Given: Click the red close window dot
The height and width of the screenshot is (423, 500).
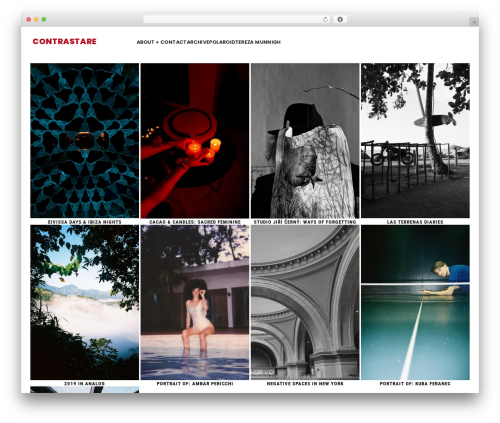Looking at the screenshot, I should tap(29, 19).
